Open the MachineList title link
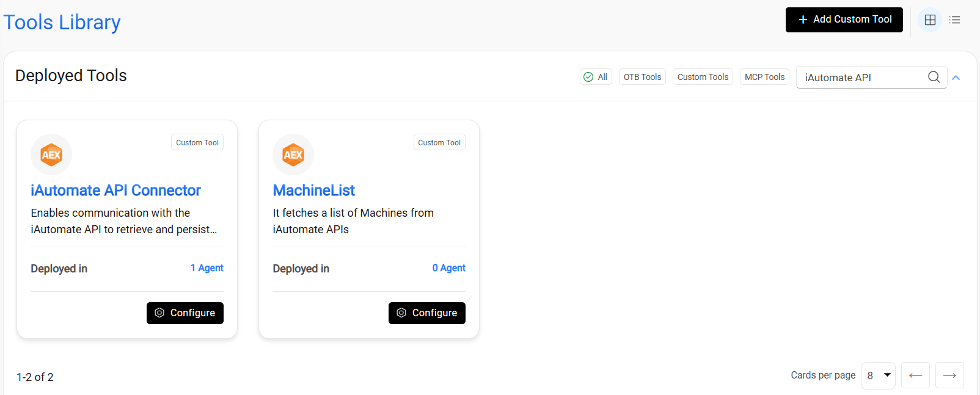Viewport: 980px width, 395px height. point(313,190)
